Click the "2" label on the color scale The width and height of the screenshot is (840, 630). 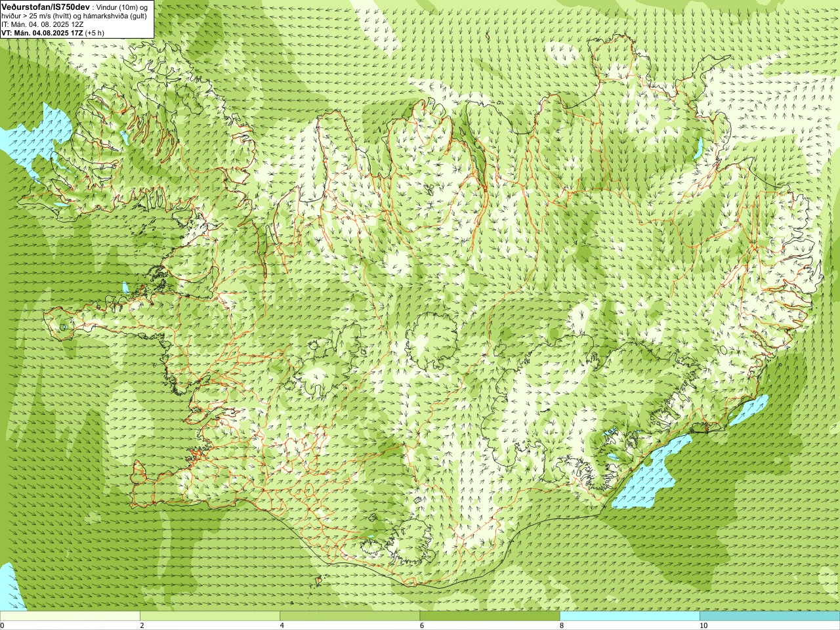tap(142, 626)
